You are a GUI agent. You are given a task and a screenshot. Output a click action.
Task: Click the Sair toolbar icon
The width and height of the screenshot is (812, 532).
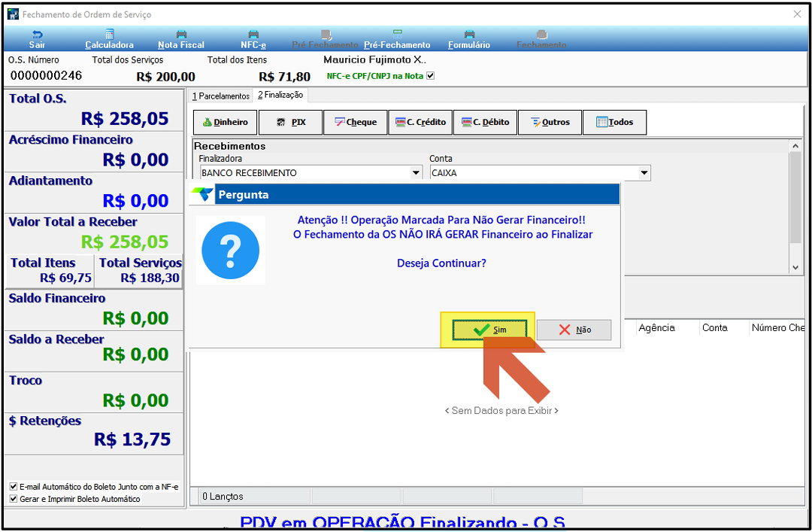tap(37, 35)
